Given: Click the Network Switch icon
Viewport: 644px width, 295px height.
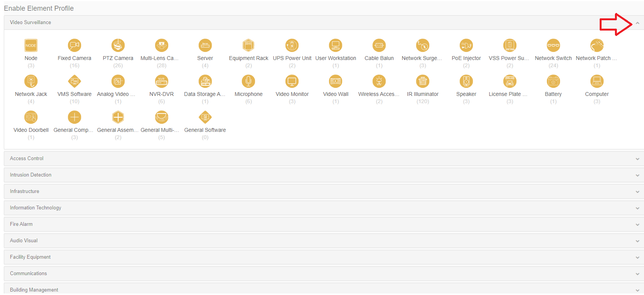Looking at the screenshot, I should pos(553,45).
